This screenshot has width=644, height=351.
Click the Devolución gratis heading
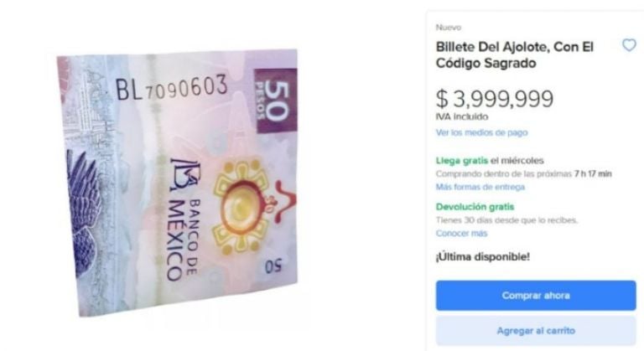475,207
